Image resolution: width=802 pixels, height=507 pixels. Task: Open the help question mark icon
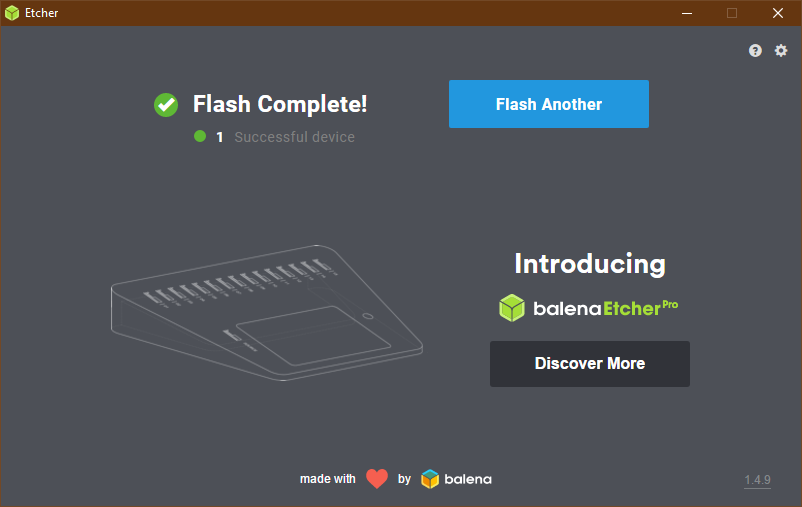[x=755, y=51]
